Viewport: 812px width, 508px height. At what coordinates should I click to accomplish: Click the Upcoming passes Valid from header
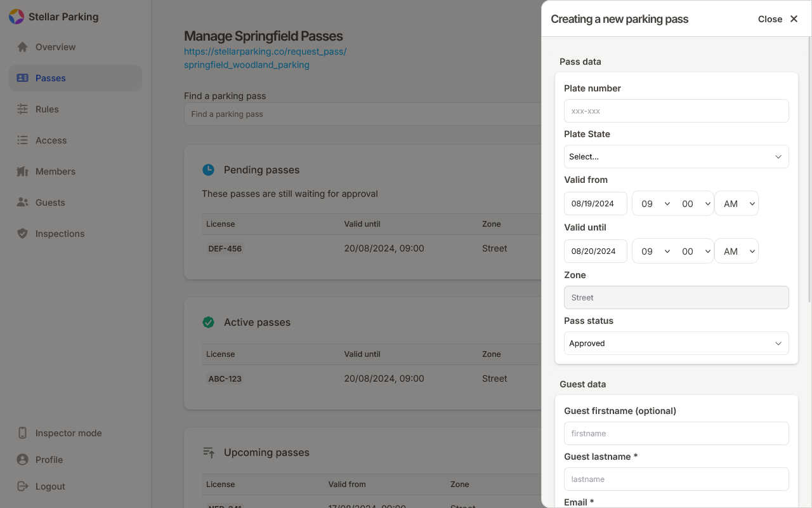click(347, 485)
